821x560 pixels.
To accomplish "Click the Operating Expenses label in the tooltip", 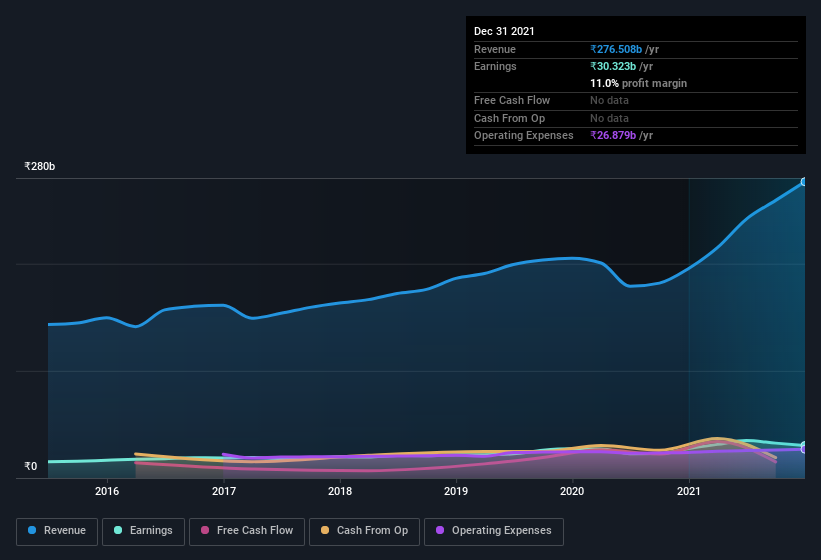I will pyautogui.click(x=524, y=136).
